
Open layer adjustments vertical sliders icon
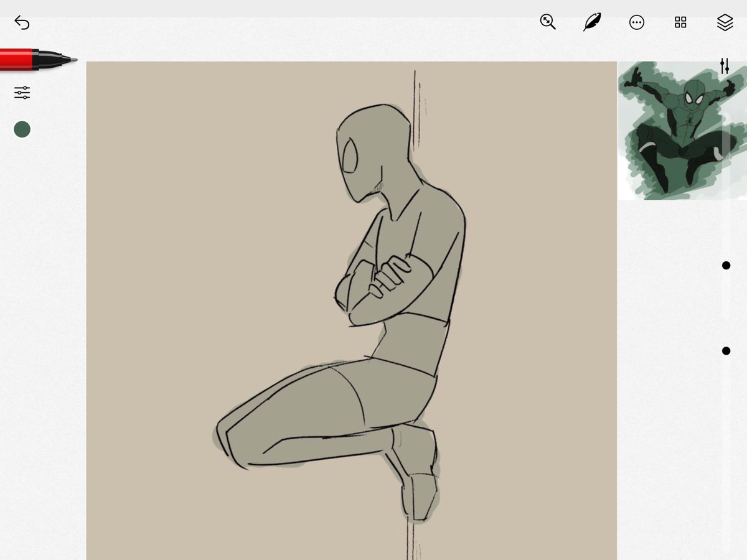(x=725, y=66)
